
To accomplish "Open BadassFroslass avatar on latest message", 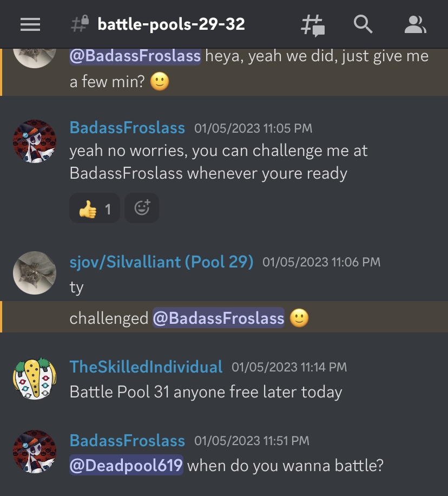I will click(x=35, y=452).
